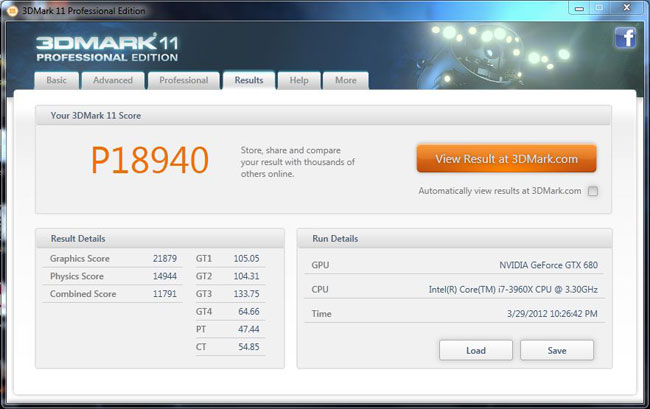Image resolution: width=650 pixels, height=409 pixels.
Task: Minimize the 3DMark 11 window
Action: (580, 8)
